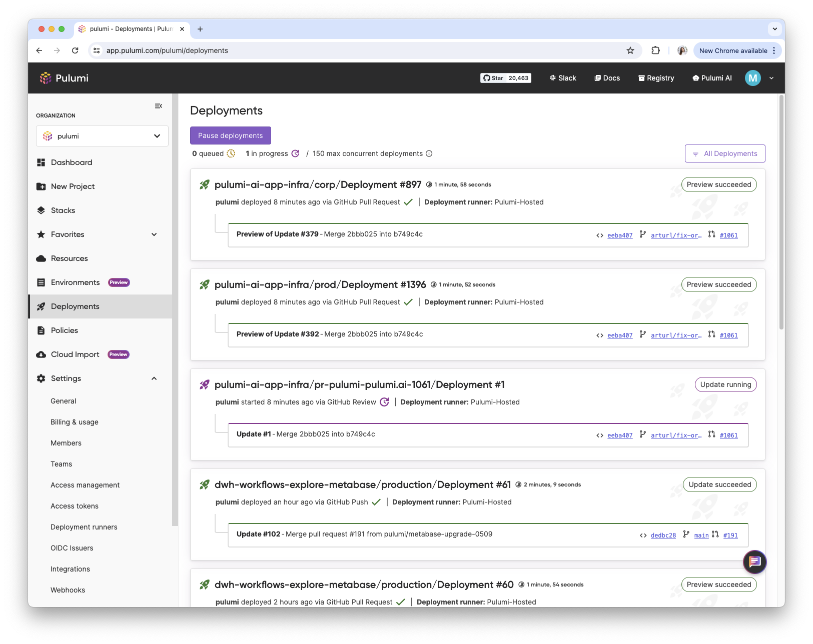Click the Pause deployments button
This screenshot has width=813, height=644.
pos(231,135)
